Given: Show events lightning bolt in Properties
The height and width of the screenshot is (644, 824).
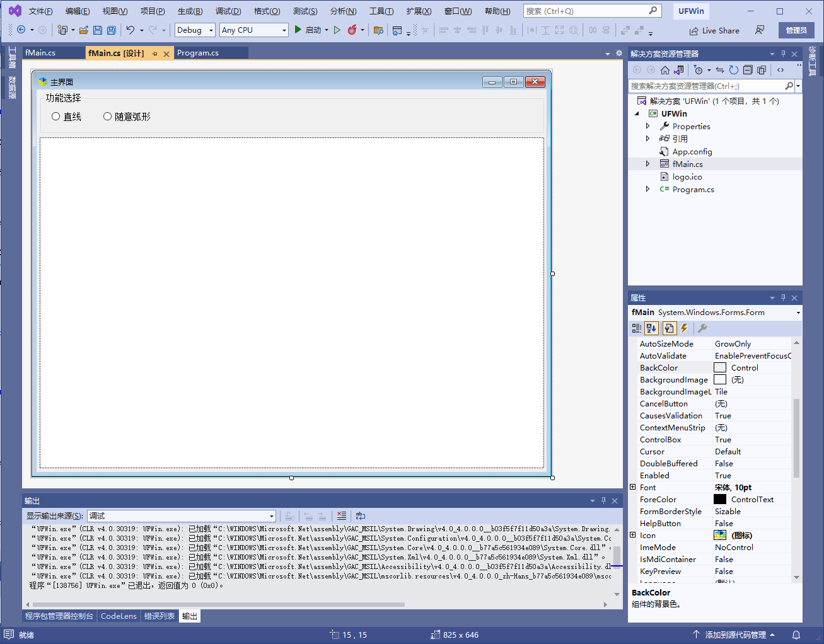Looking at the screenshot, I should (684, 328).
